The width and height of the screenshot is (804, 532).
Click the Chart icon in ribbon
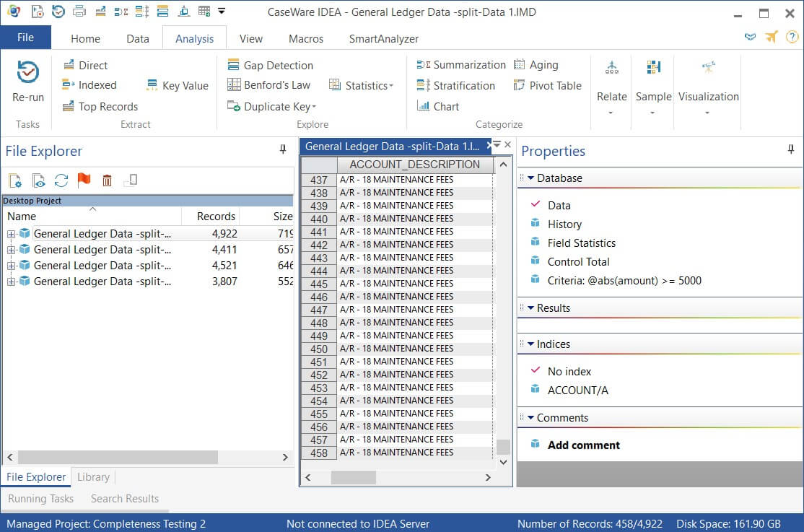[x=423, y=106]
